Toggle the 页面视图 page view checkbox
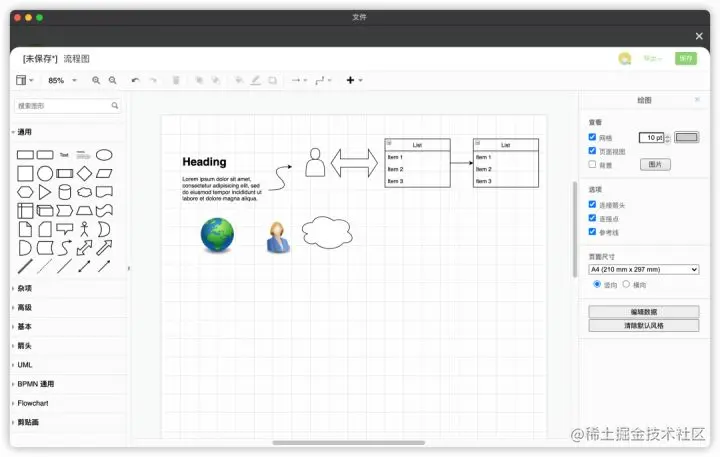 pyautogui.click(x=592, y=151)
